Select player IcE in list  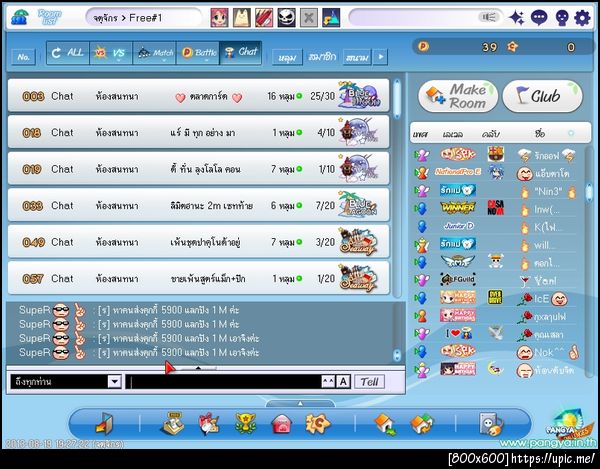click(495, 298)
